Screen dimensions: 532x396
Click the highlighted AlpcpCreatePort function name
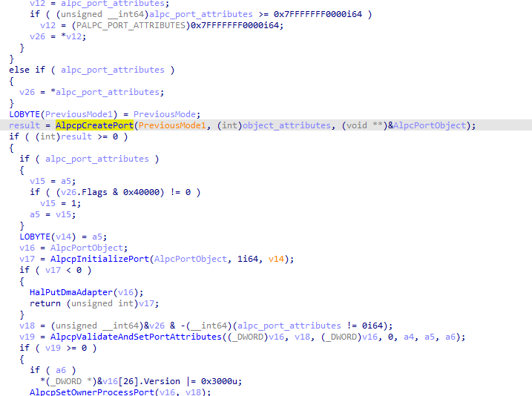(x=95, y=125)
